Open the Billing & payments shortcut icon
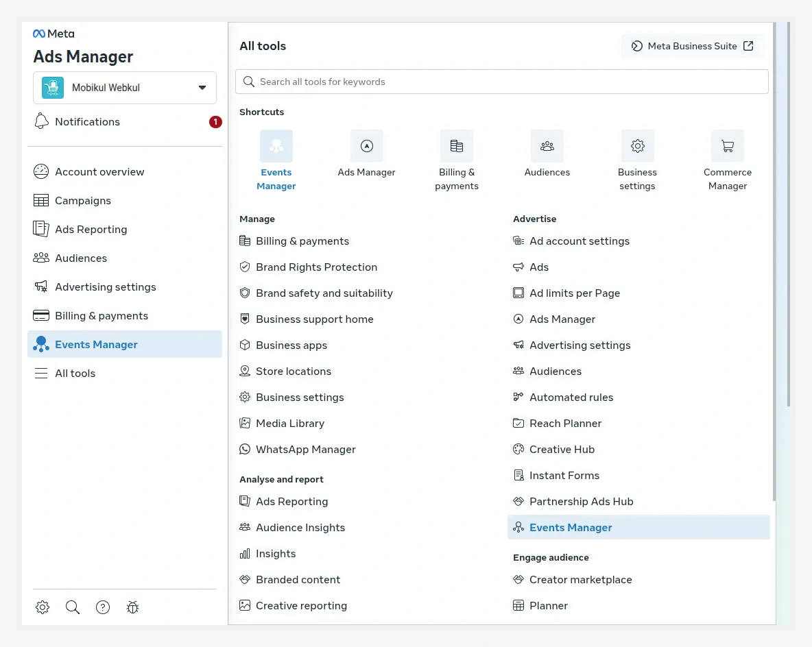Image resolution: width=812 pixels, height=647 pixels. click(x=456, y=146)
